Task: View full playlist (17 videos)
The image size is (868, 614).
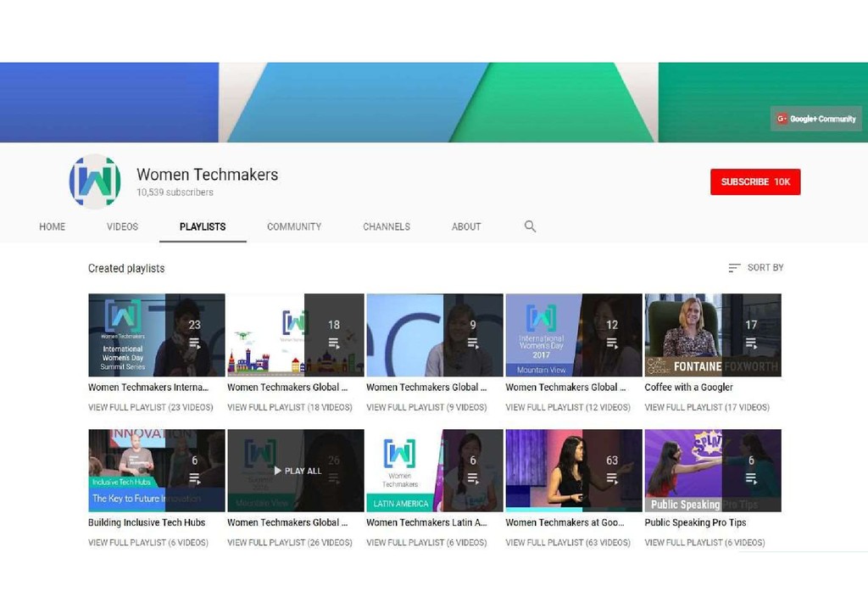Action: point(707,407)
